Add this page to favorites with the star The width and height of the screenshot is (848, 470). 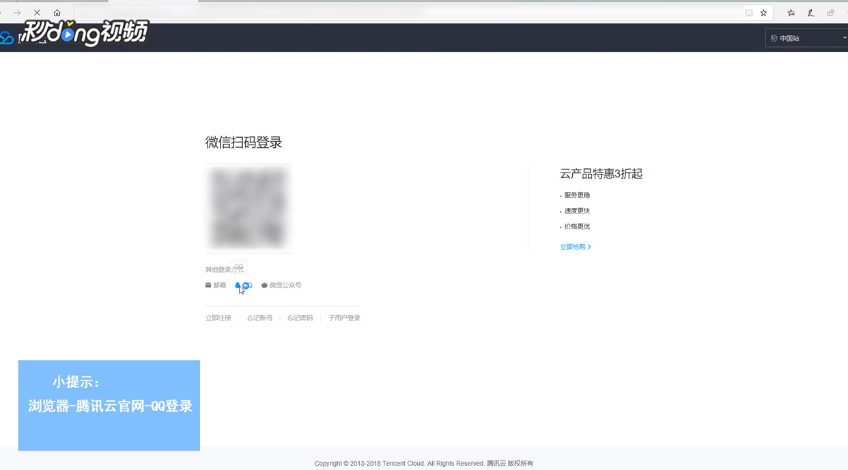764,12
